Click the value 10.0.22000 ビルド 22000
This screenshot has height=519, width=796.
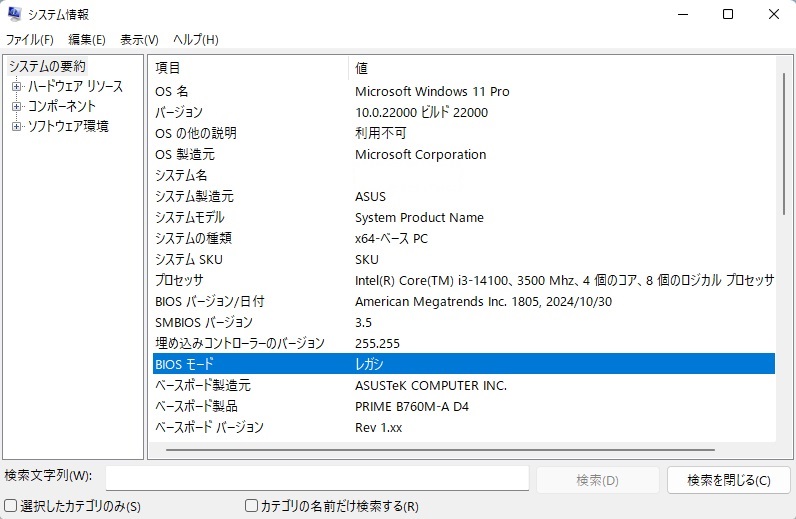(x=421, y=112)
